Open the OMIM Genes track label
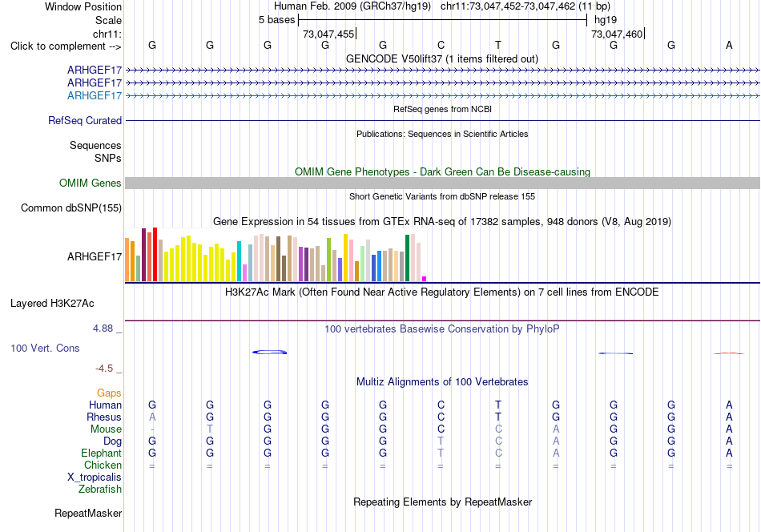 point(90,183)
